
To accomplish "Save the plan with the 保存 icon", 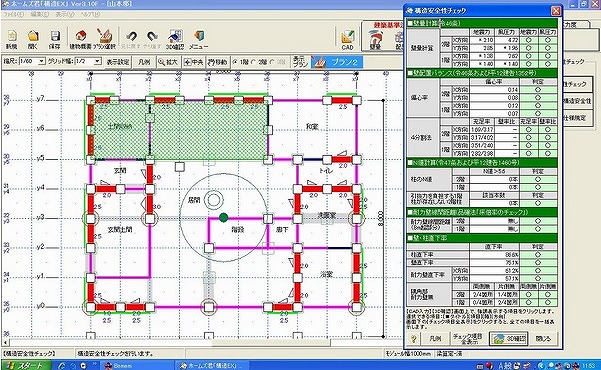I will [x=55, y=39].
